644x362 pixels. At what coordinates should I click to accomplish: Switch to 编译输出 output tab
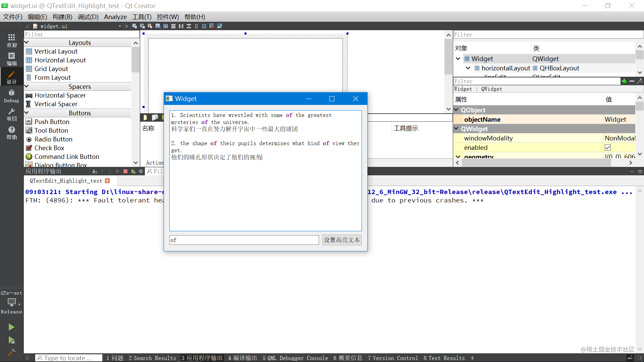click(242, 358)
